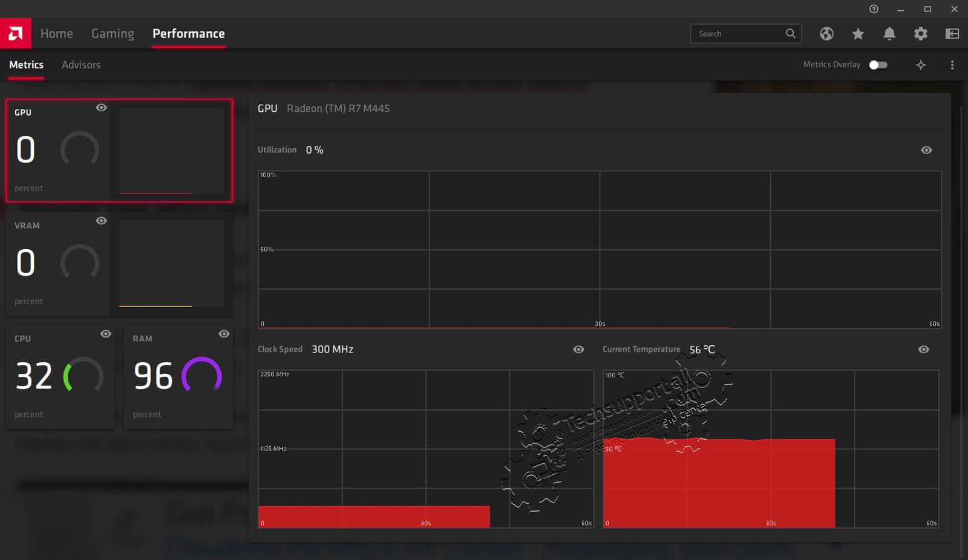This screenshot has height=560, width=968.
Task: Click the Utilization 0 % value
Action: click(x=315, y=150)
